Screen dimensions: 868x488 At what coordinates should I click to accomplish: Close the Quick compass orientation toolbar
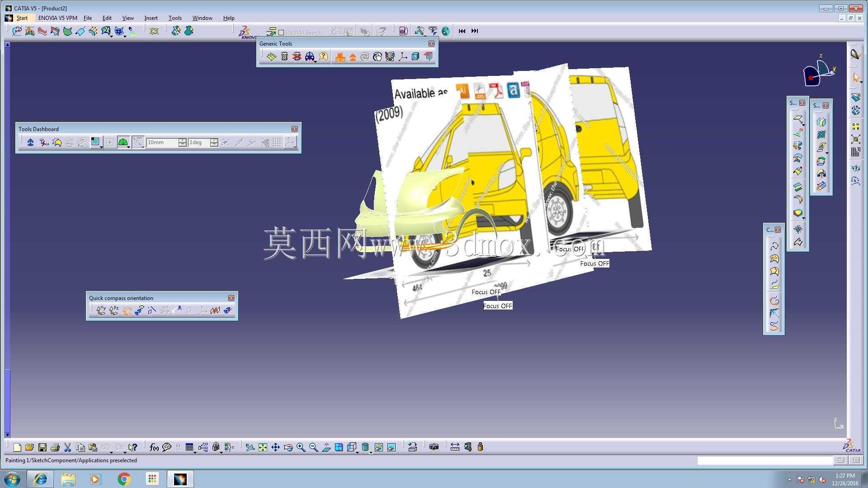231,298
